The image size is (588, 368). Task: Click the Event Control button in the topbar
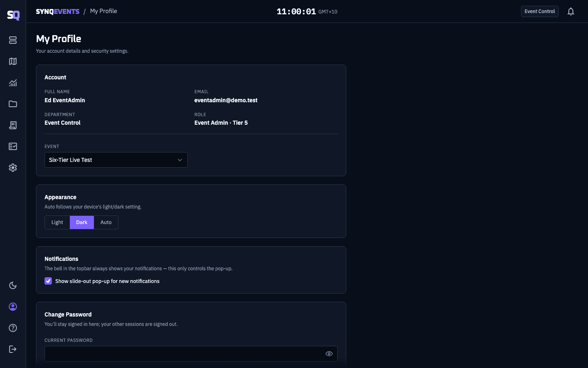(x=539, y=11)
